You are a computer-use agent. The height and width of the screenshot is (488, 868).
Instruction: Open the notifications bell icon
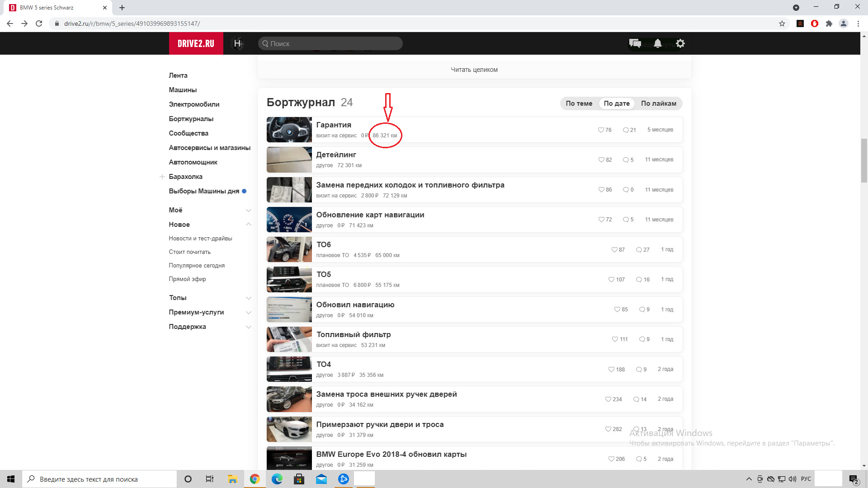coord(658,43)
